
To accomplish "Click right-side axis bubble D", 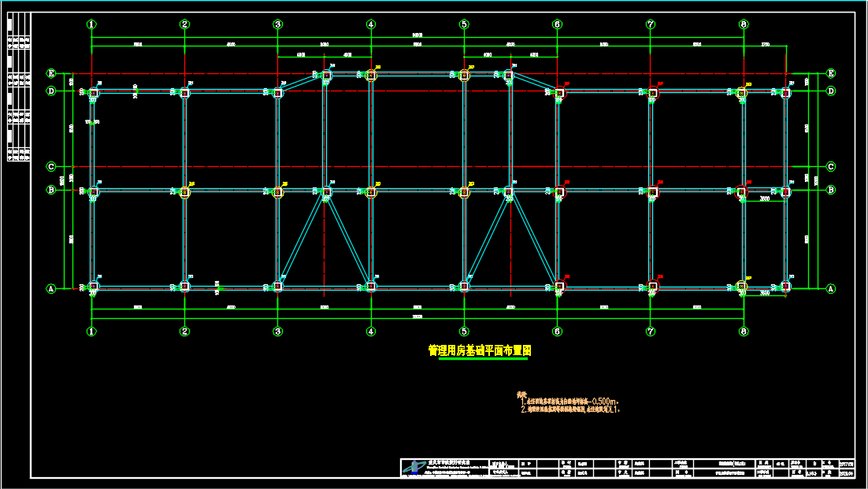I will point(831,91).
